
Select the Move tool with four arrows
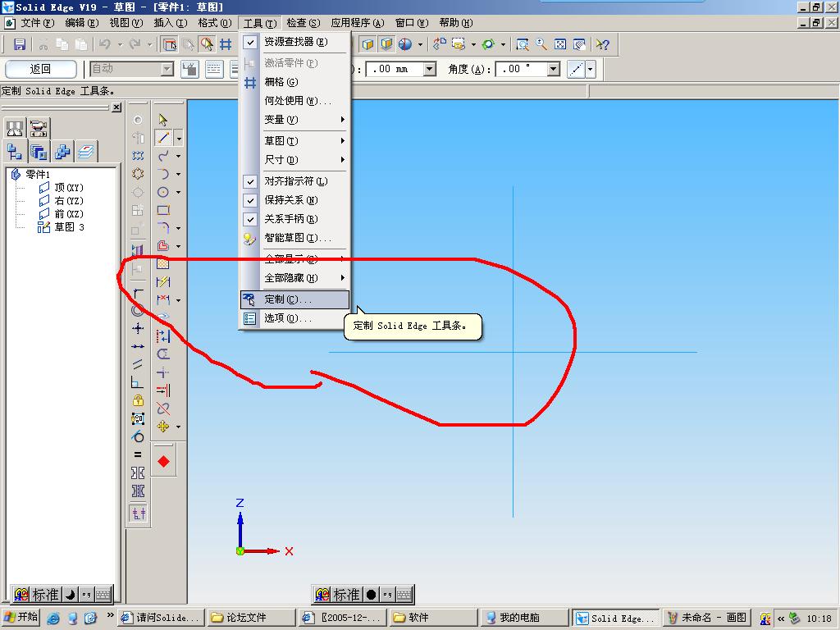point(163,427)
